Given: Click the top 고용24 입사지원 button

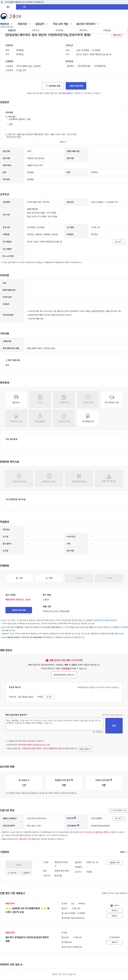Looking at the screenshot, I should pos(76,86).
